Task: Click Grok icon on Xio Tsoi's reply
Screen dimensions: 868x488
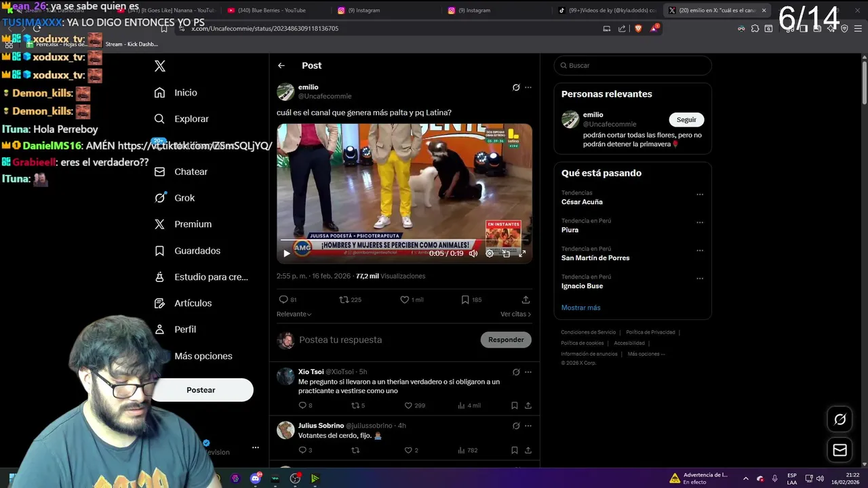Action: 516,372
